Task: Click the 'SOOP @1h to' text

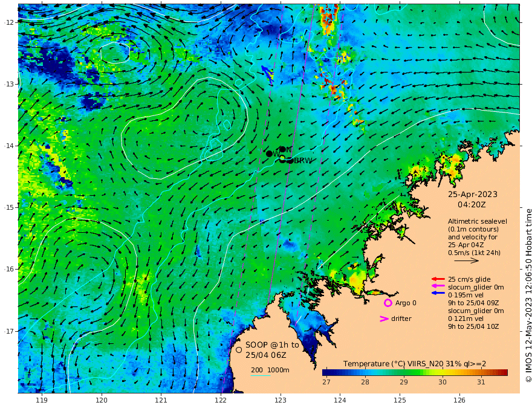Action: (x=273, y=345)
